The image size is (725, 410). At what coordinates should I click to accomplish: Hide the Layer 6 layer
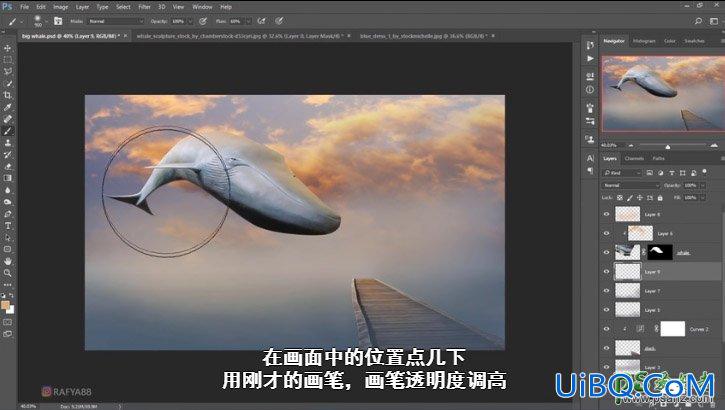click(606, 233)
